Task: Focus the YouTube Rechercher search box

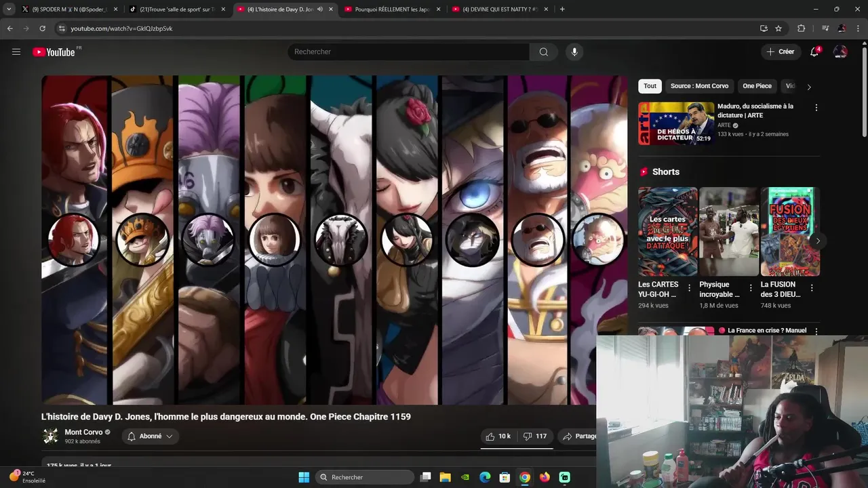Action: tap(409, 52)
